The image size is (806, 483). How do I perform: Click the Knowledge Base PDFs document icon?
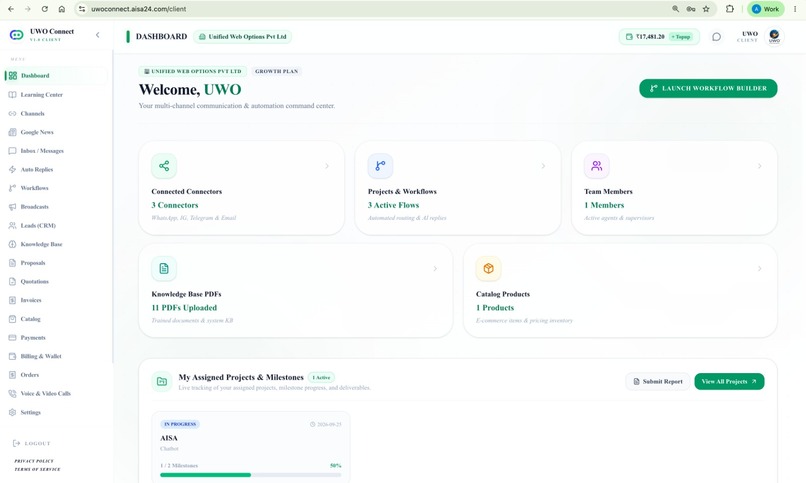click(x=164, y=269)
